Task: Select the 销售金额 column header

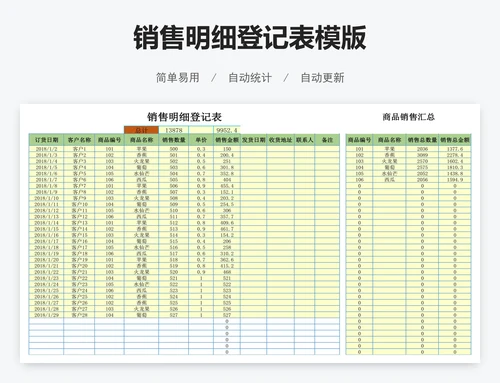Action: [227, 140]
